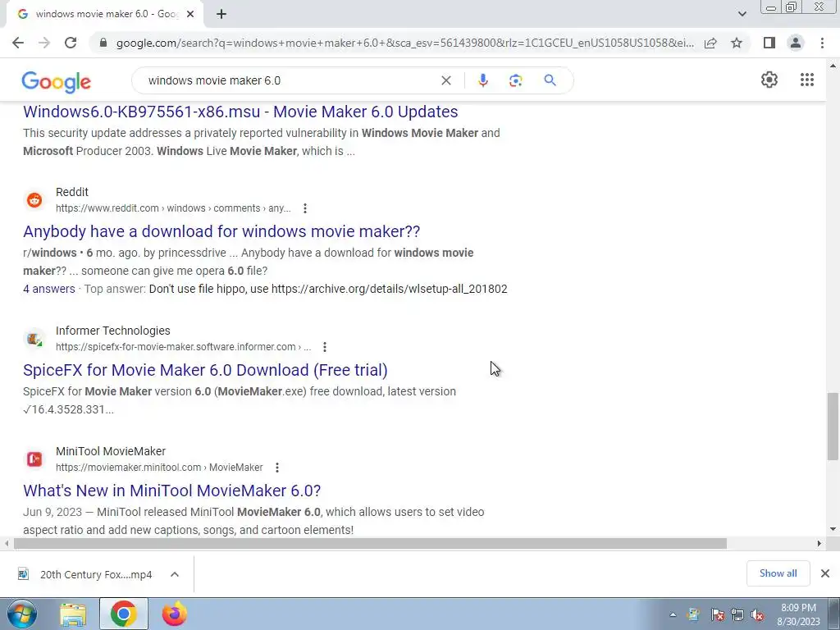Click the vertical page scrollbar thumb

(x=833, y=426)
